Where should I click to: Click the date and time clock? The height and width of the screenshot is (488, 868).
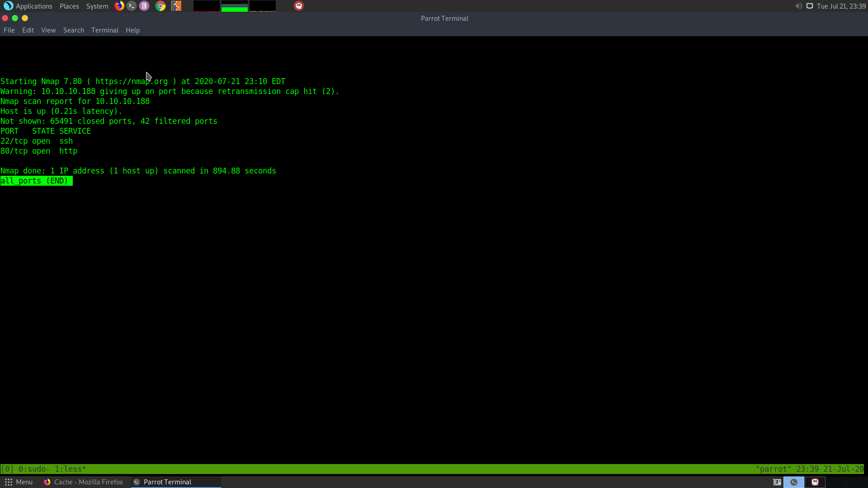click(x=841, y=6)
